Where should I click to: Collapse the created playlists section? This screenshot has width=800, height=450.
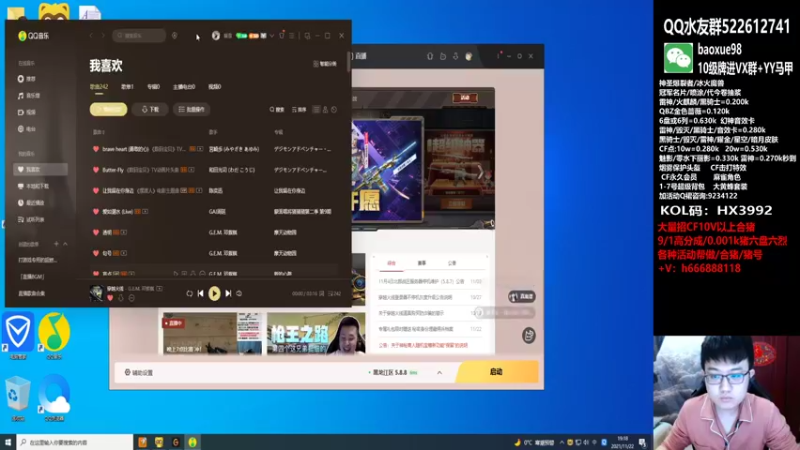point(65,244)
